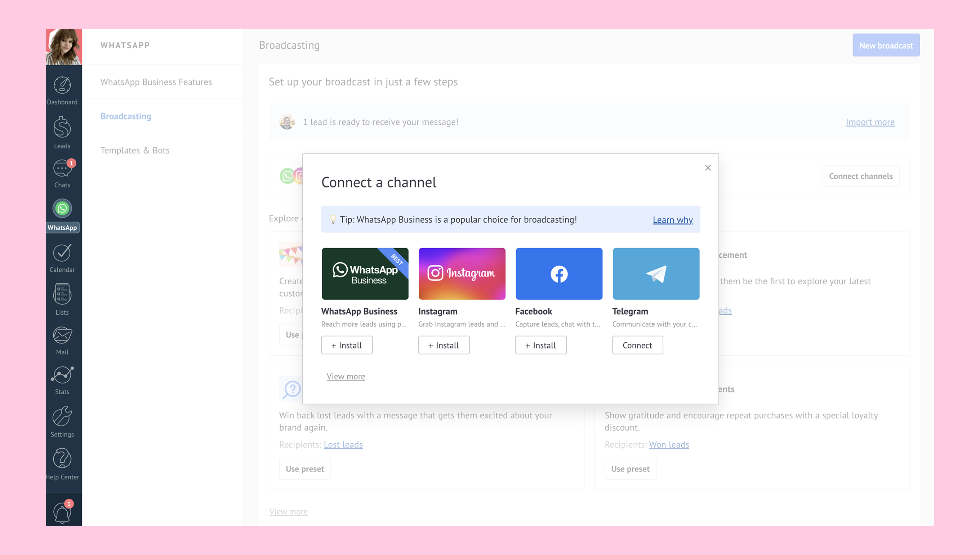Open the notifications bell icon
The width and height of the screenshot is (980, 555).
tap(62, 512)
